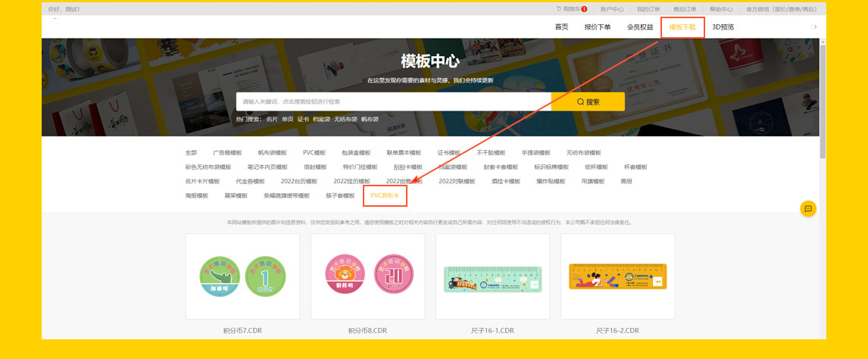Open the 3D预览 menu item

723,27
